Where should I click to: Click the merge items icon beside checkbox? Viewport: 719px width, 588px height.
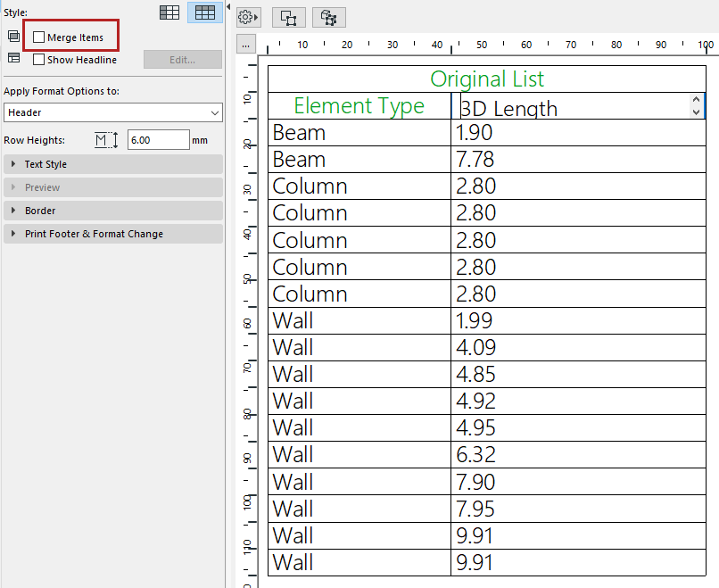[13, 37]
